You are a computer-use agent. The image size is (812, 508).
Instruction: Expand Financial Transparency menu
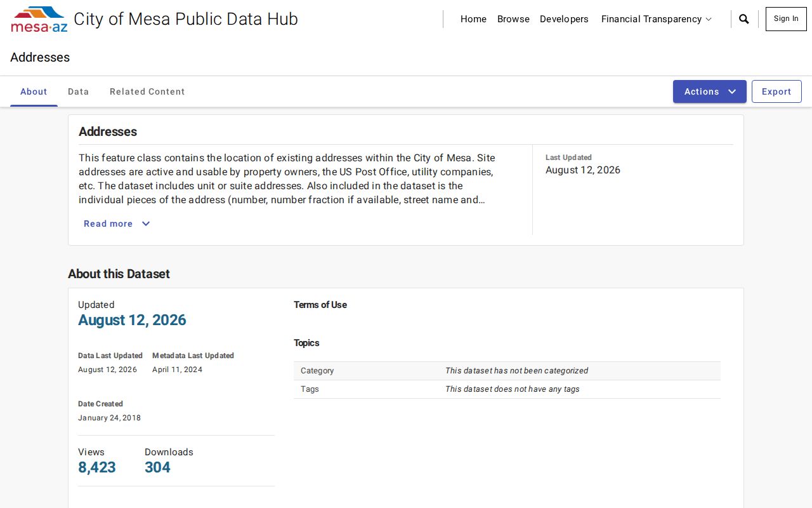point(657,19)
